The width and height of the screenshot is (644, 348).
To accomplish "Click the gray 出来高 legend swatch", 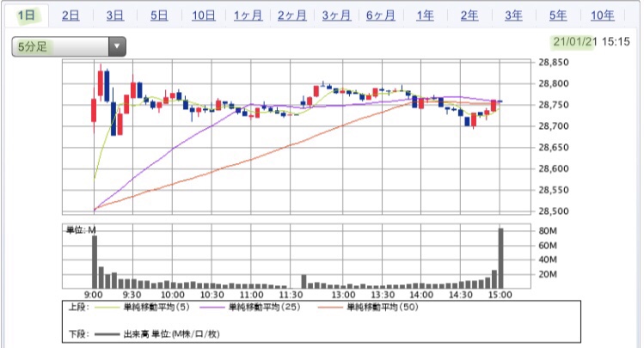I will [x=107, y=334].
